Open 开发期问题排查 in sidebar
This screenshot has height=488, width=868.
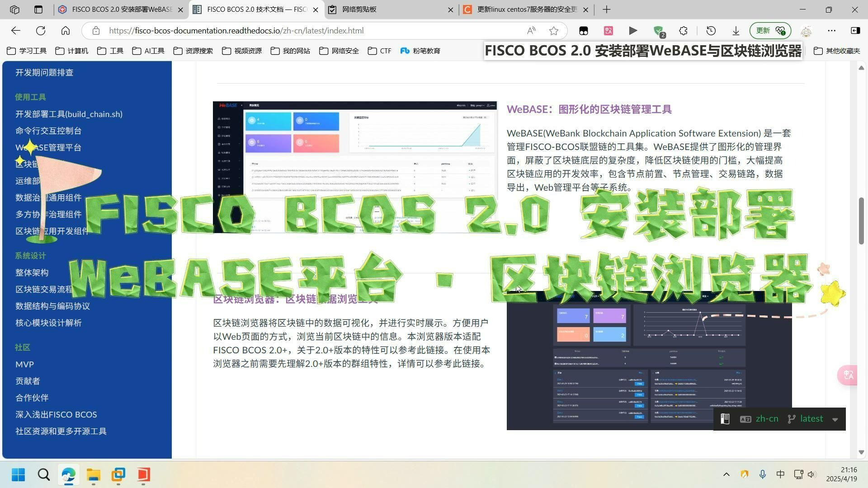point(44,73)
